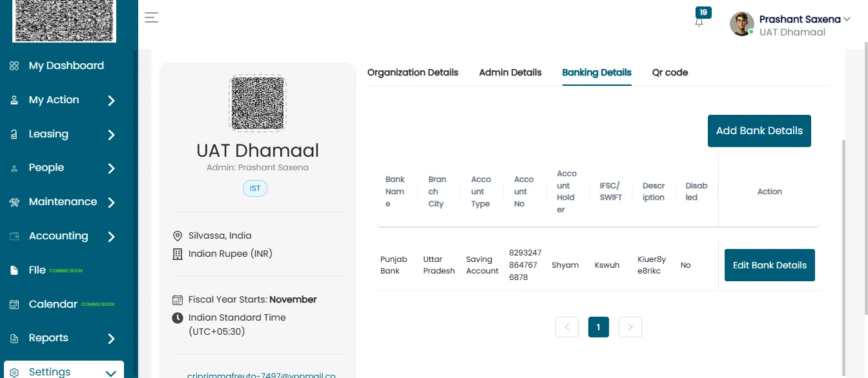The image size is (868, 378).
Task: Click Edit Bank Details for Punjab Bank
Action: (770, 265)
